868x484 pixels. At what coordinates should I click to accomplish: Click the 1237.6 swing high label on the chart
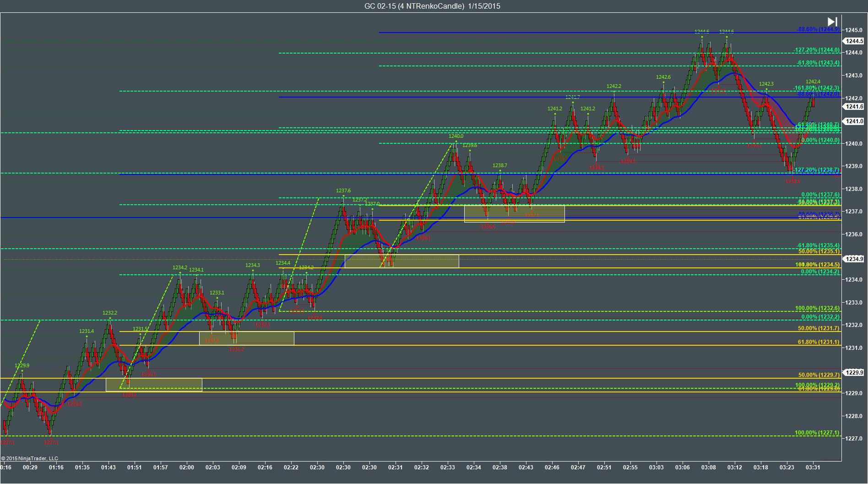(343, 190)
